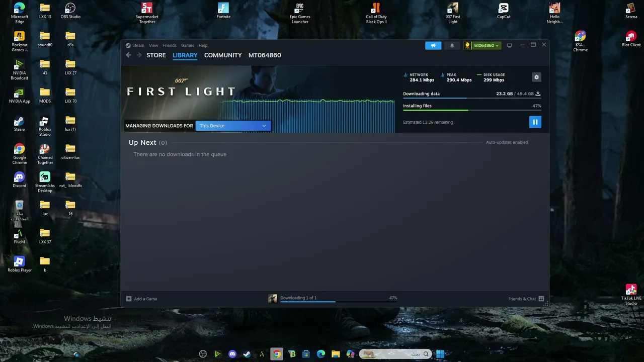This screenshot has height=362, width=644.
Task: Select the Rockstar Games desktop icon
Action: [x=19, y=41]
